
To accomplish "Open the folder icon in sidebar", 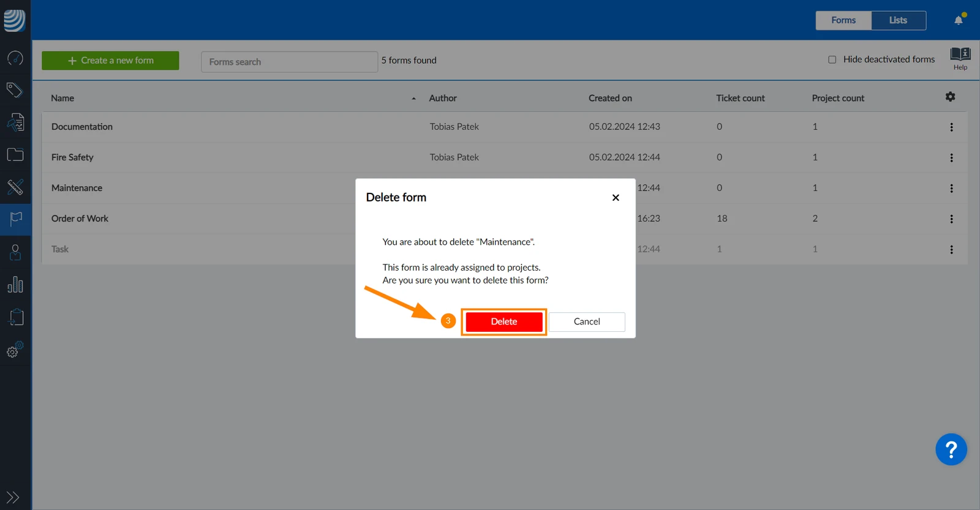I will pyautogui.click(x=15, y=154).
